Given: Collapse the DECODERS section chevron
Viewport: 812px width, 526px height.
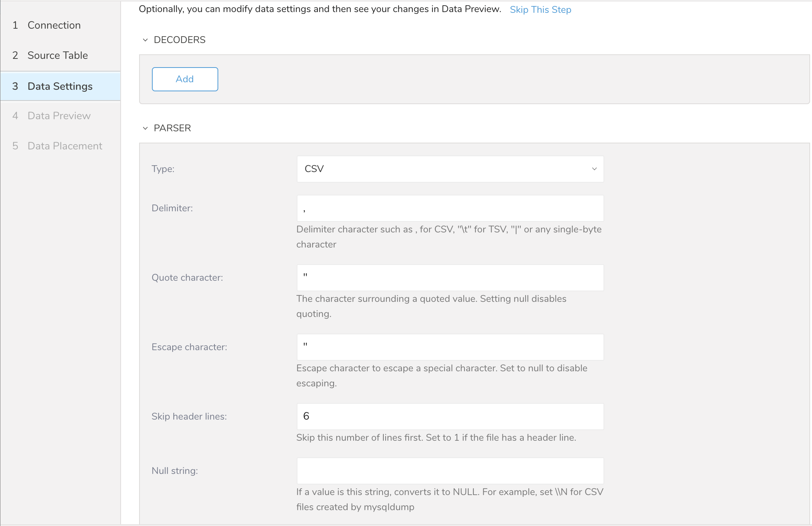Looking at the screenshot, I should (145, 40).
